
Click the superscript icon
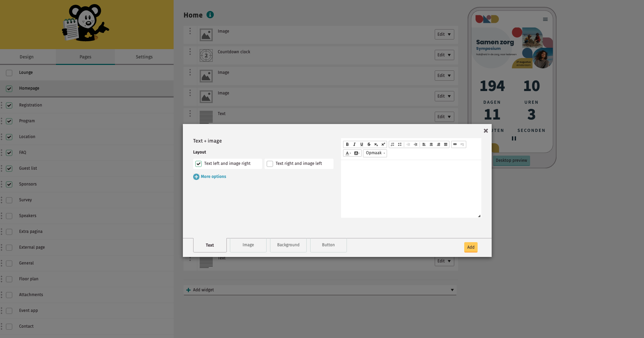click(383, 145)
